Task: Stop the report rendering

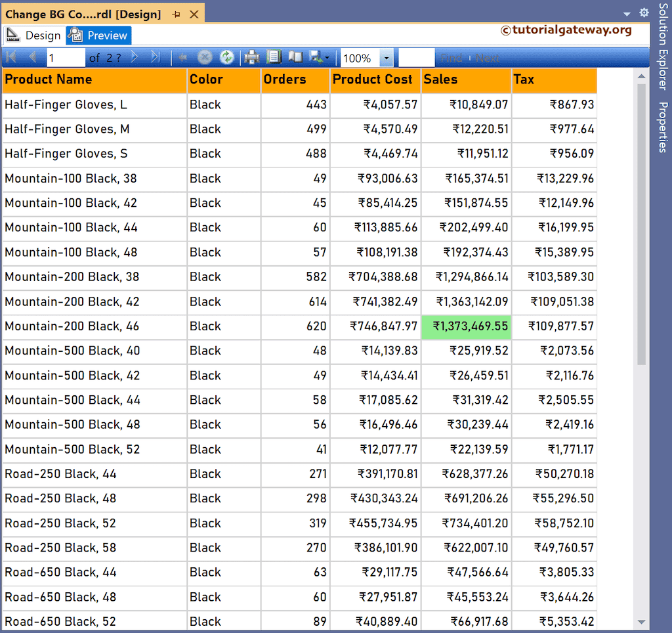Action: click(x=203, y=57)
